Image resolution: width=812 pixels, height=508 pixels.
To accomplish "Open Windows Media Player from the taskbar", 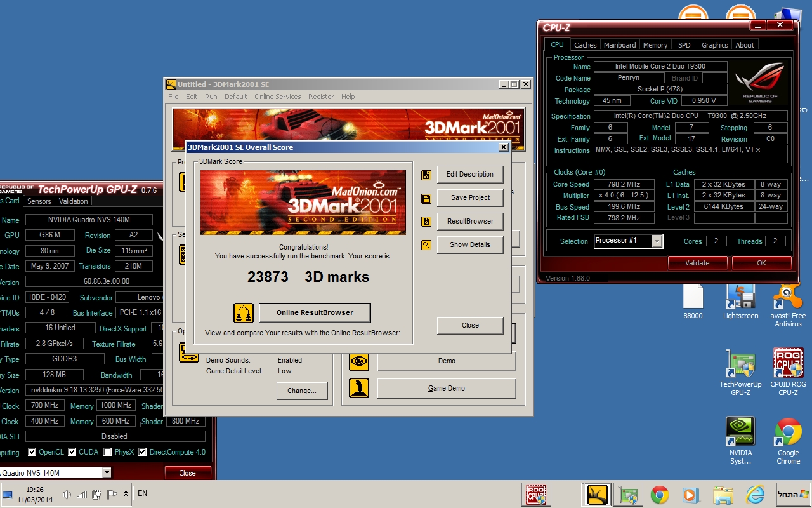I will pyautogui.click(x=690, y=495).
